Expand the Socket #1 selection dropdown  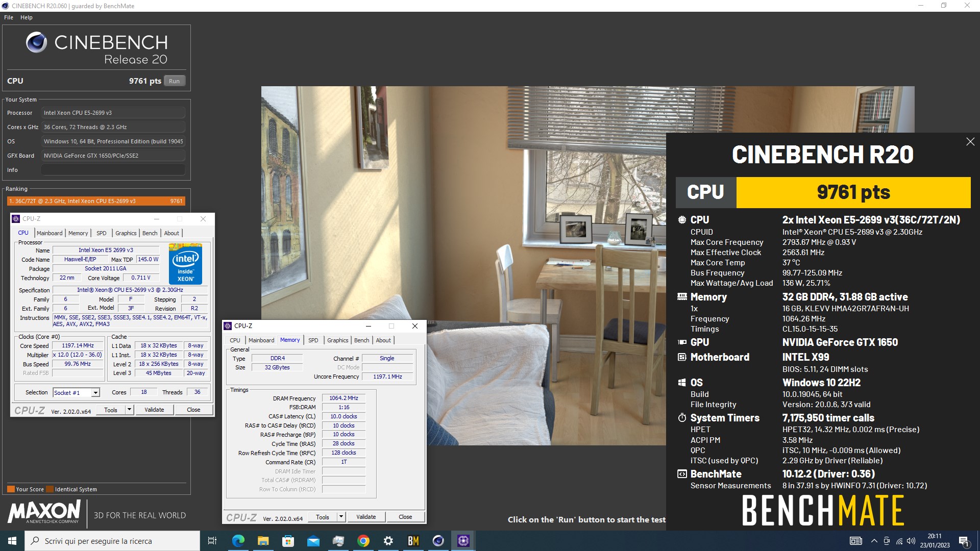(95, 392)
